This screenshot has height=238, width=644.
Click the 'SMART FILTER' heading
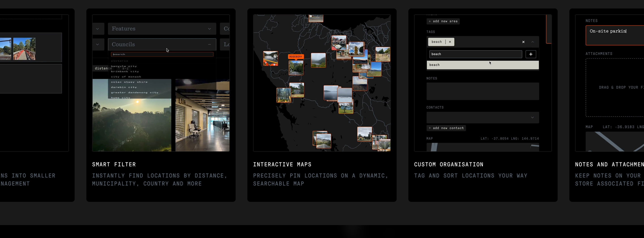(x=114, y=164)
